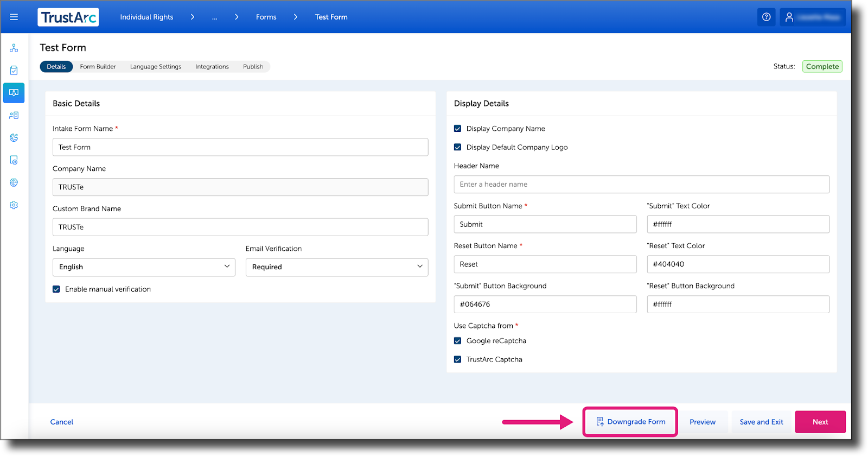The width and height of the screenshot is (868, 456).
Task: Go to Individual Rights breadcrumb
Action: click(146, 17)
